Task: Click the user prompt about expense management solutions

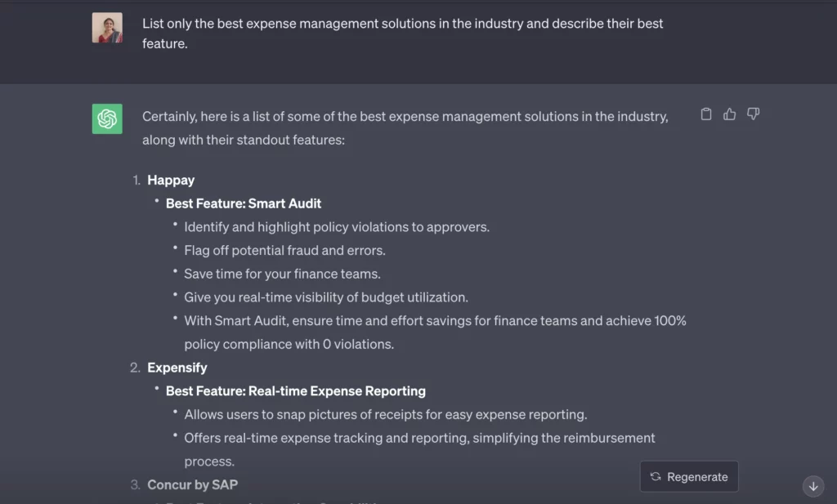Action: [x=402, y=33]
